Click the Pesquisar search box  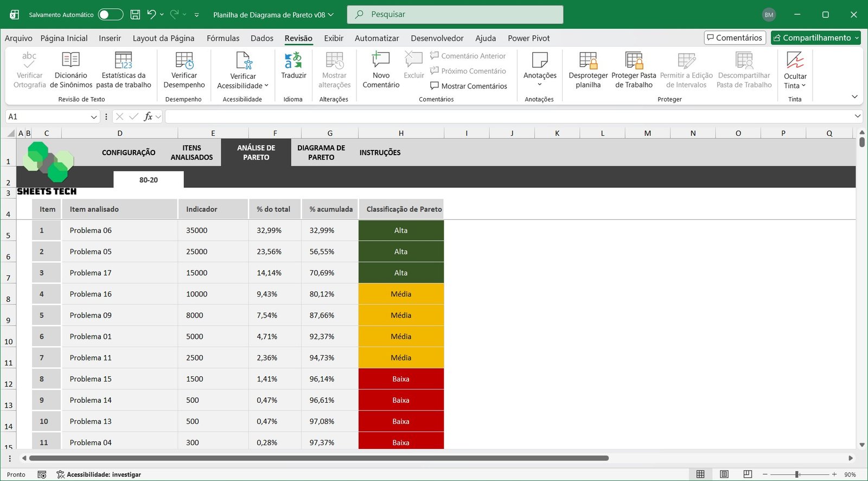point(455,15)
